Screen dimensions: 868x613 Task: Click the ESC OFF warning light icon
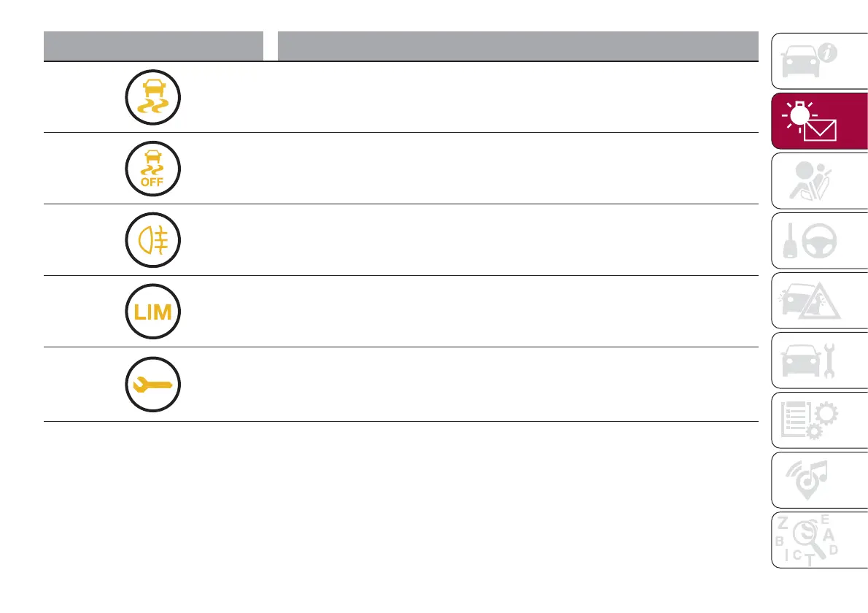(153, 169)
